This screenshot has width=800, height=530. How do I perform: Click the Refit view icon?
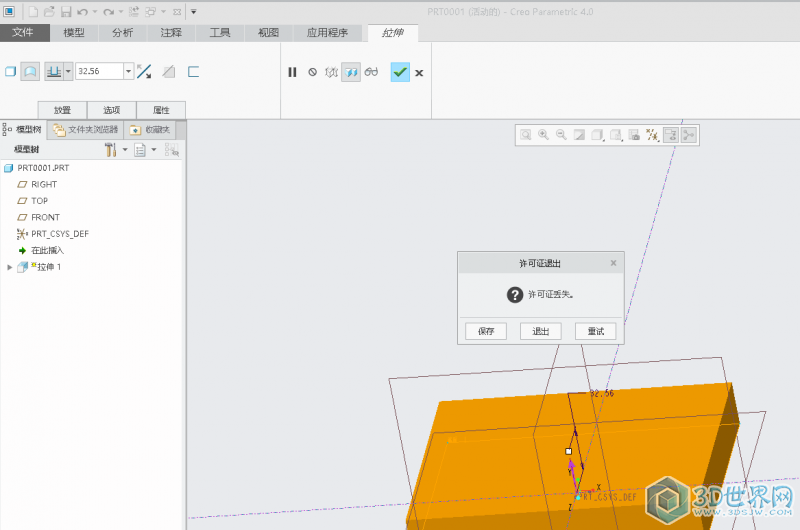[526, 135]
